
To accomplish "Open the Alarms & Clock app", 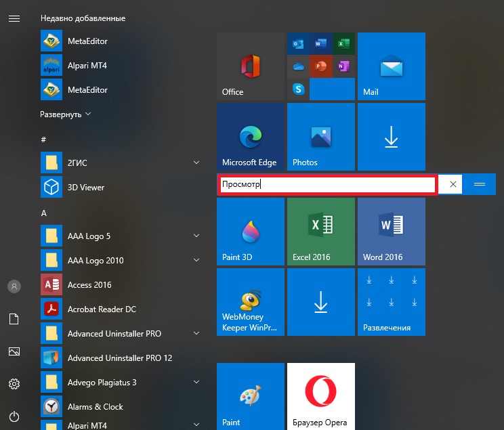I will (121, 407).
